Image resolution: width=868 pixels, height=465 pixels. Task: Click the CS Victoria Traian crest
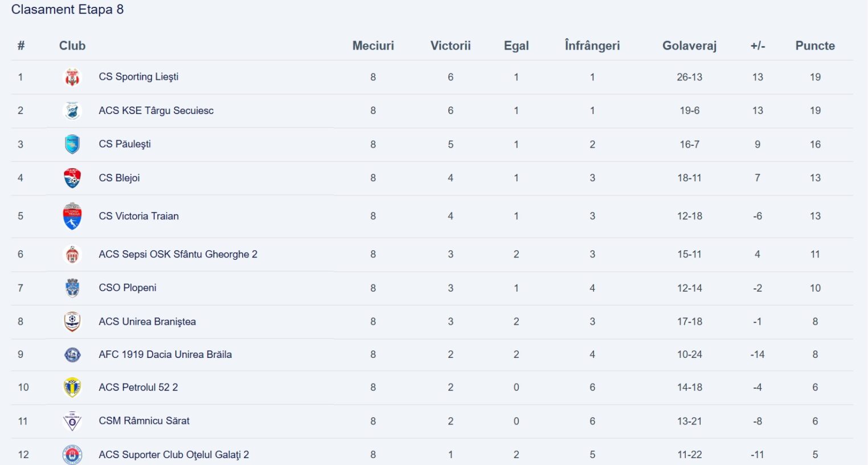coord(72,216)
